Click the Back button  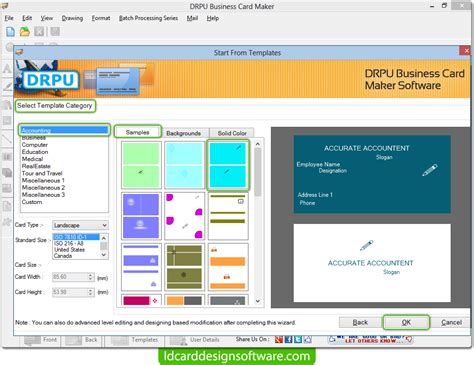[360, 322]
